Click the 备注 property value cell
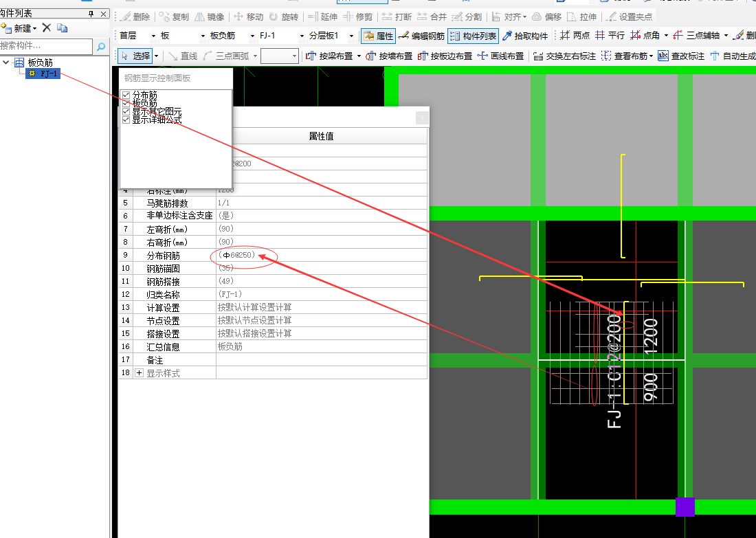This screenshot has width=756, height=538. coord(322,359)
